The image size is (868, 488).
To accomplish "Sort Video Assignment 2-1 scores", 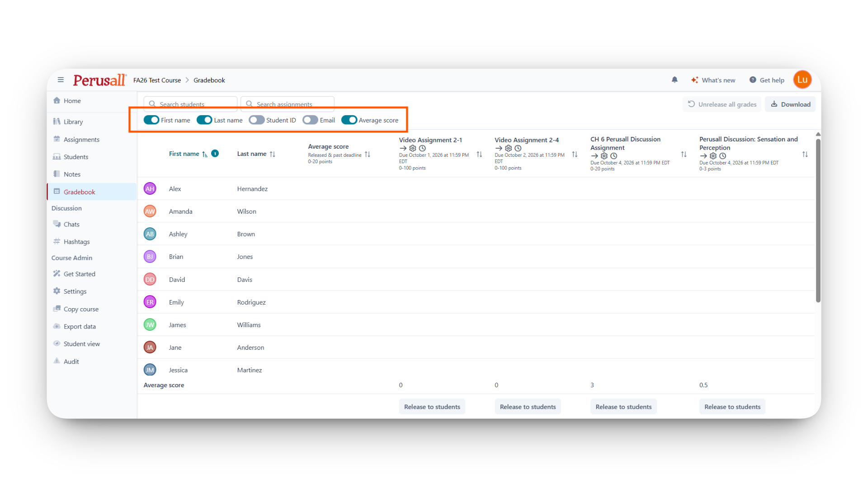I will pos(479,155).
